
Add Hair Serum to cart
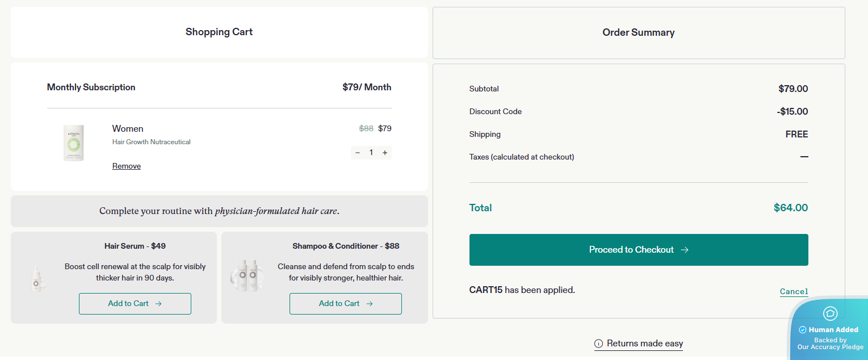point(135,304)
